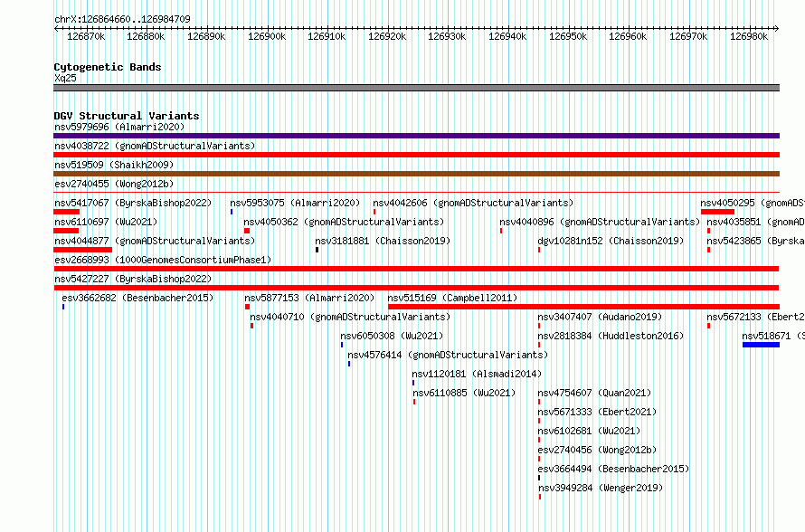Select the purple nsv5979696 variant bar
Image resolution: width=805 pixels, height=532 pixels.
click(416, 136)
